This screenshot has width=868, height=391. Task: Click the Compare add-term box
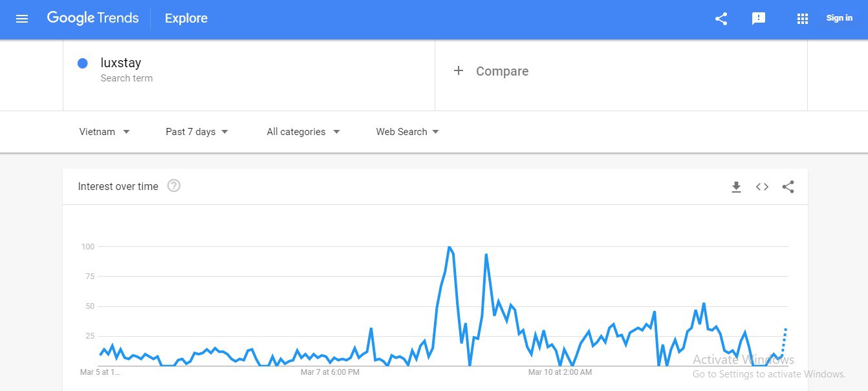[x=621, y=71]
